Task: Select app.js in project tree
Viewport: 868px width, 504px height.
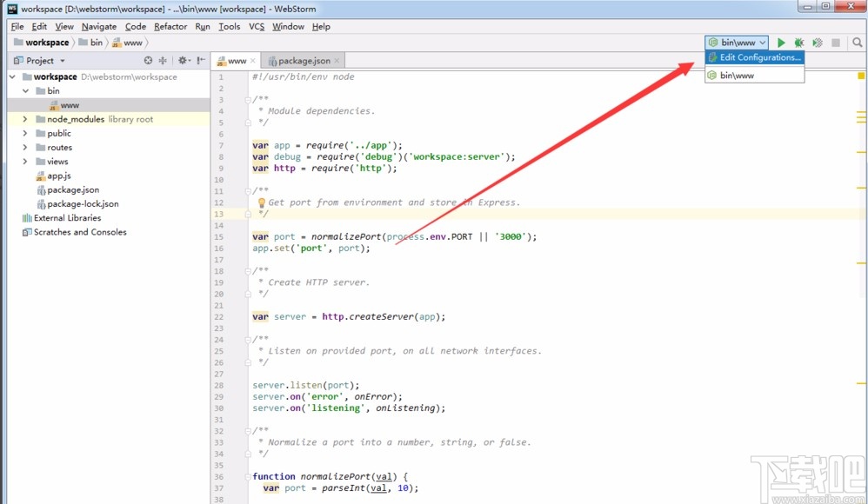Action: [54, 176]
